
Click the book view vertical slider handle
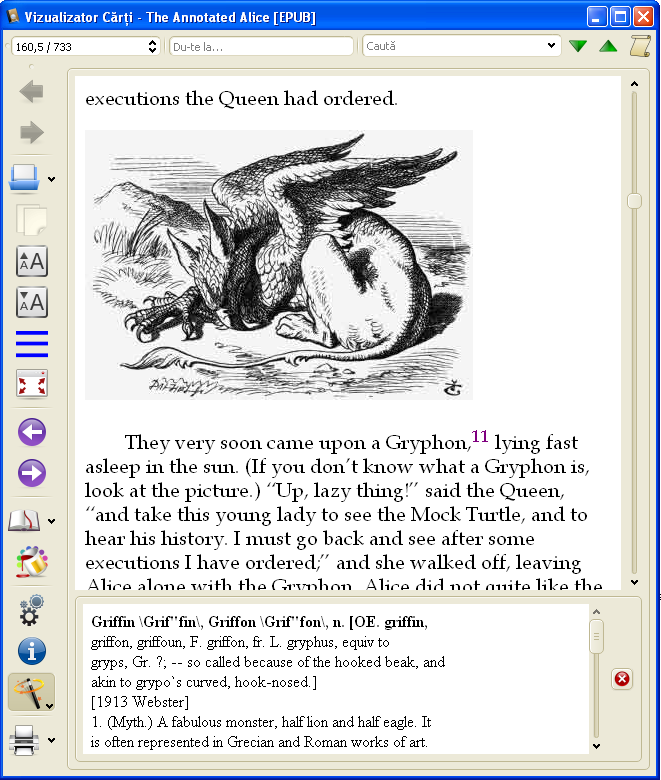point(634,201)
